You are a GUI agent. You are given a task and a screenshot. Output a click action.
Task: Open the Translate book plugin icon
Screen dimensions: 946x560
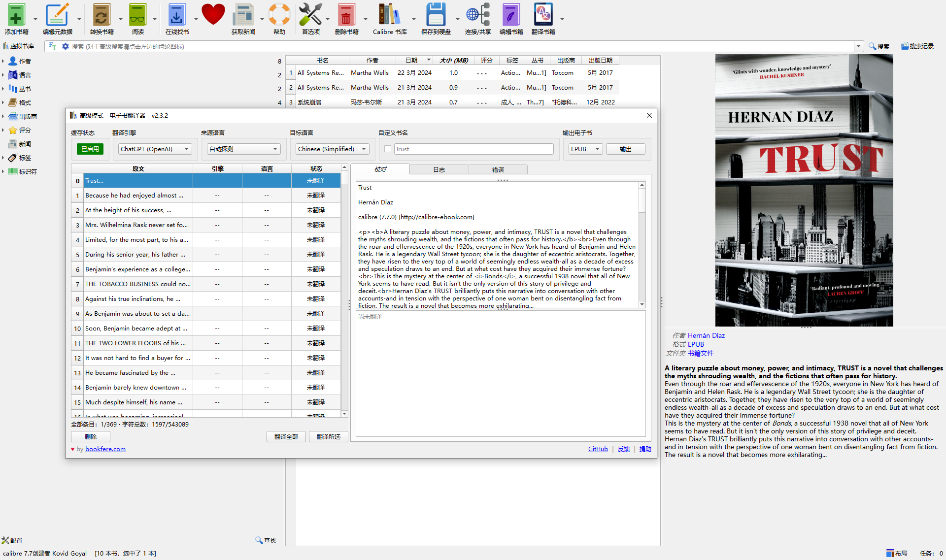click(543, 15)
